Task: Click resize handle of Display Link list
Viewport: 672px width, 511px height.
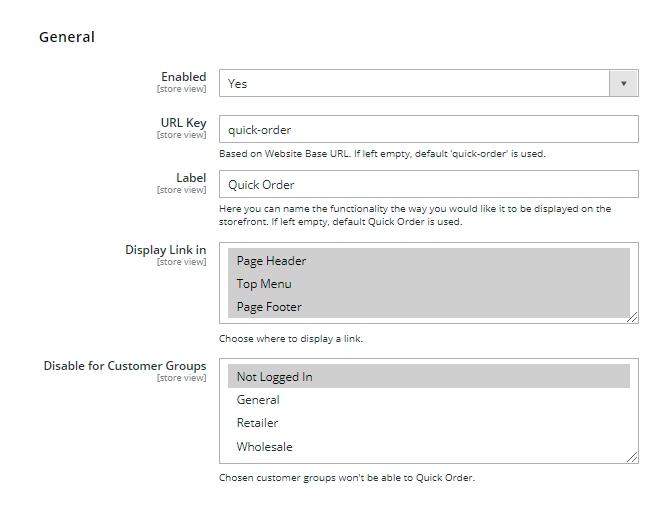Action: tap(633, 317)
